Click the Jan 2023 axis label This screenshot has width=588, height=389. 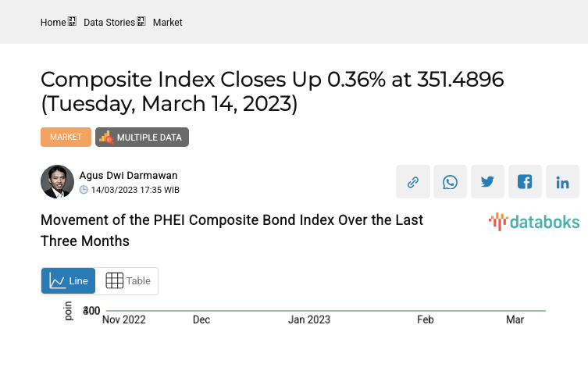pyautogui.click(x=309, y=319)
